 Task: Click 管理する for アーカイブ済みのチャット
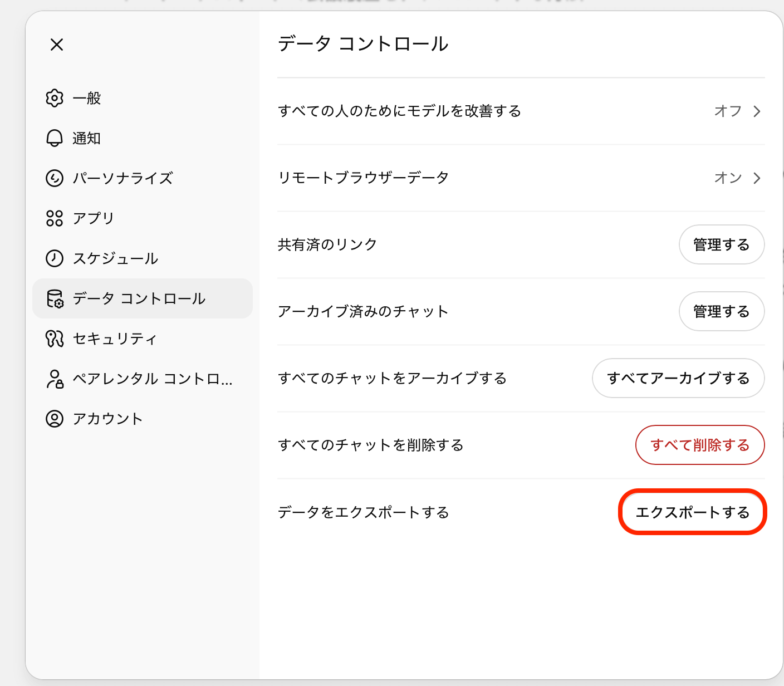pos(721,311)
